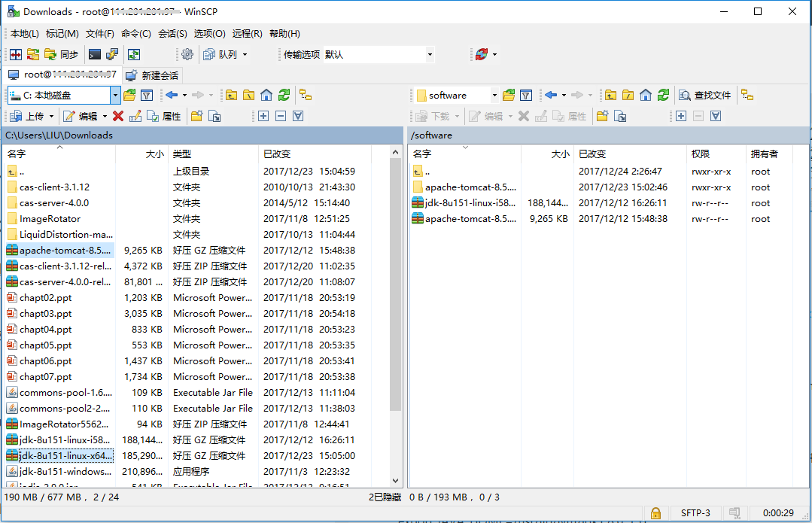Screen dimensions: 812x523
Task: Open the 文件(F) menu
Action: 99,34
